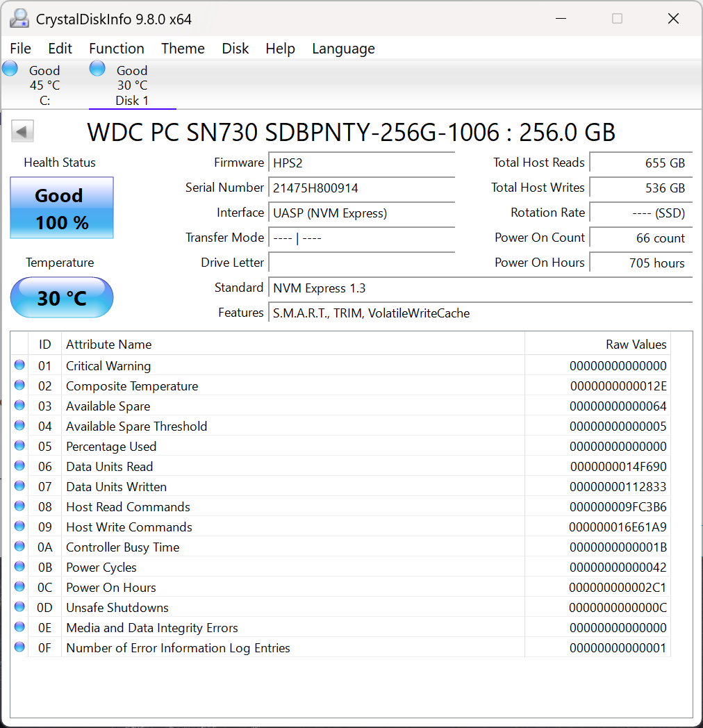Click the CrystalDiskInfo app icon in title bar

tap(19, 19)
